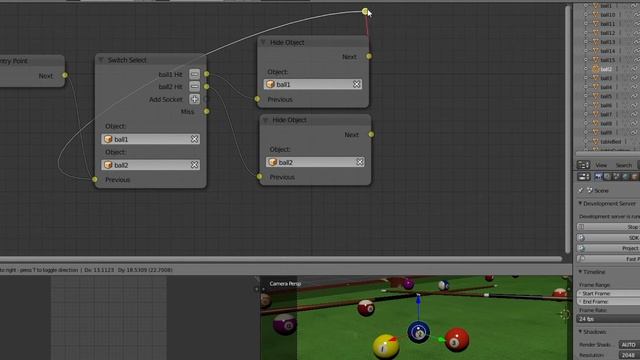Switch to the Scene properties tab icon
Viewport: 640px width, 360px height.
616,176
